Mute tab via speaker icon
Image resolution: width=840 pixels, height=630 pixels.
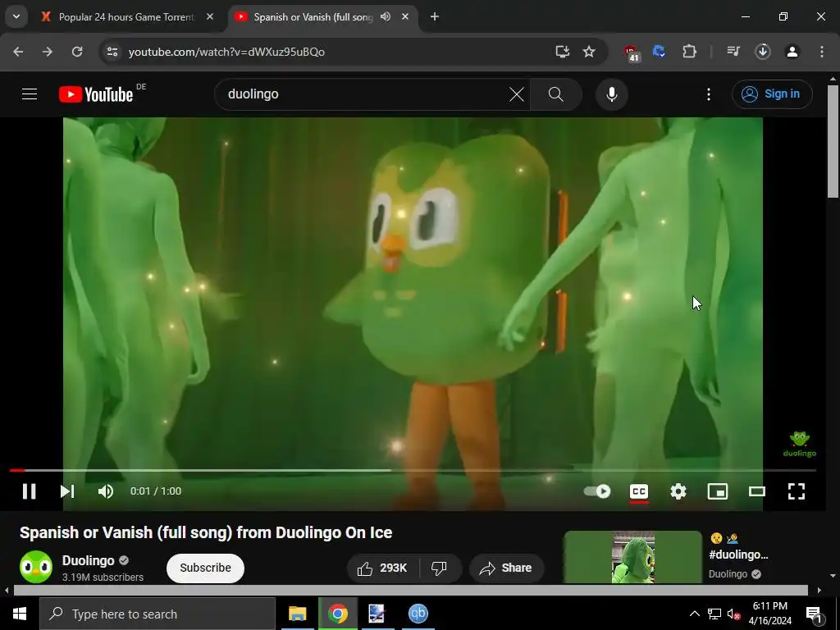click(386, 17)
